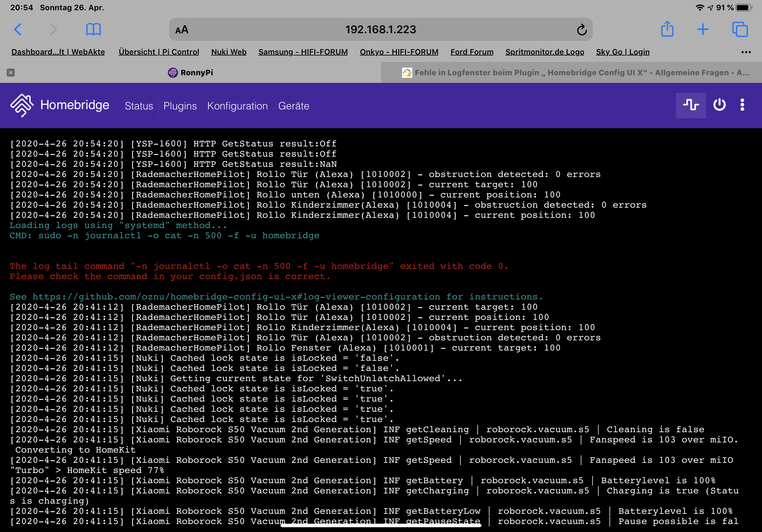Screen dimensions: 762x532
Task: Expand bookmarks bar overflow ellipsis
Action: [746, 52]
